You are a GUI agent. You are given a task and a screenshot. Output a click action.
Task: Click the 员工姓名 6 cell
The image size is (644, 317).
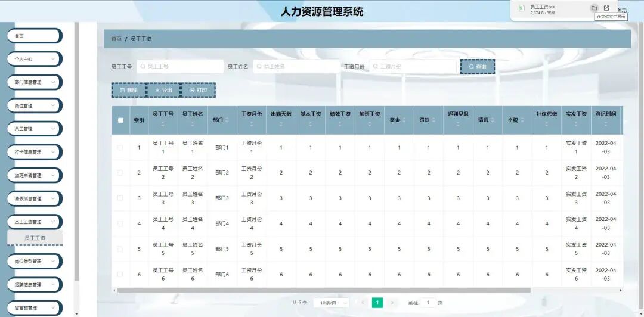(193, 274)
